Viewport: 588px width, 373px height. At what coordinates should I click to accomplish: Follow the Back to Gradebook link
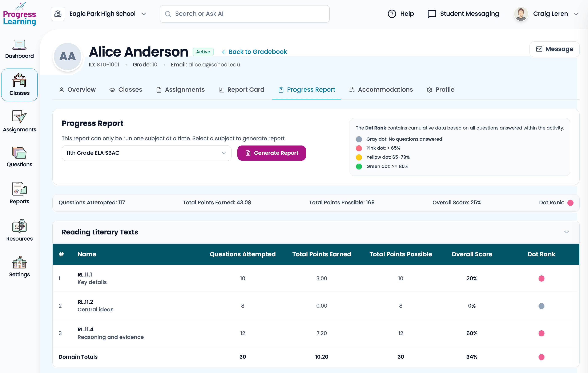click(x=254, y=52)
